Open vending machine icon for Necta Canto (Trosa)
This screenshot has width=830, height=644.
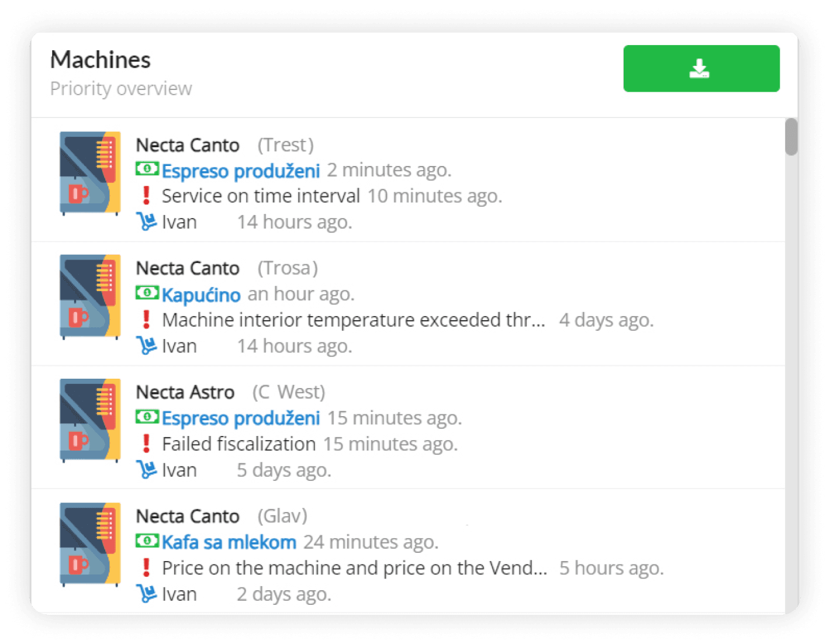point(90,297)
